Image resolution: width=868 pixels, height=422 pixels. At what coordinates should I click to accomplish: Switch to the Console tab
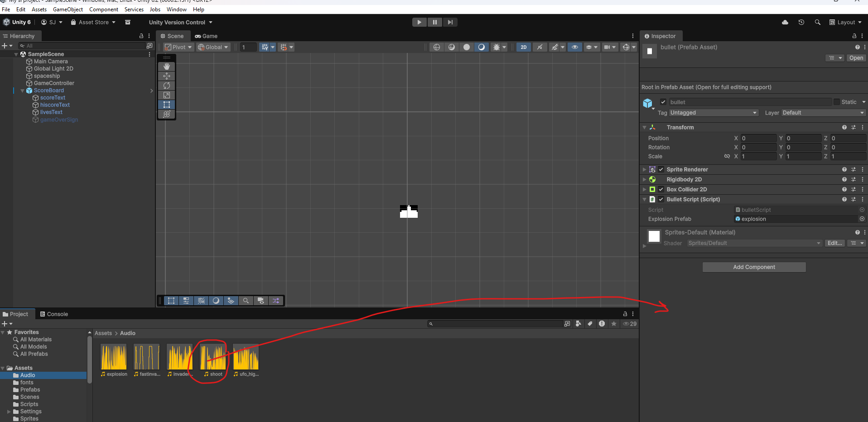click(54, 314)
